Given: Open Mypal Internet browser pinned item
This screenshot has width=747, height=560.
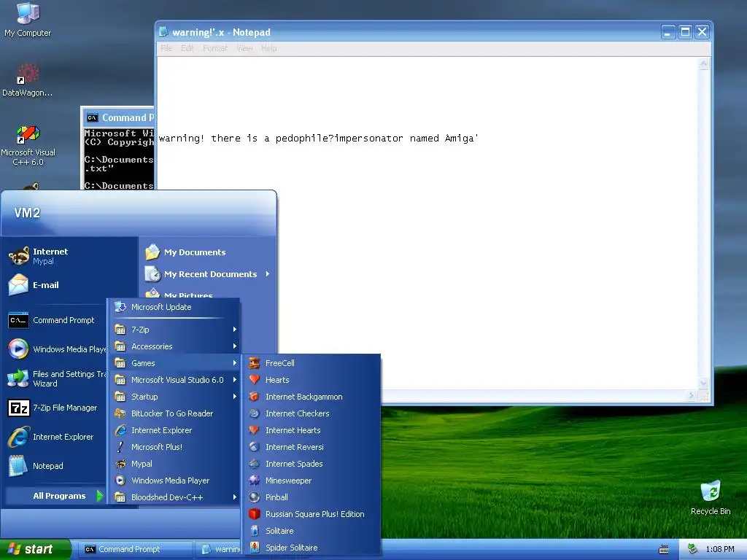Looking at the screenshot, I should point(71,256).
